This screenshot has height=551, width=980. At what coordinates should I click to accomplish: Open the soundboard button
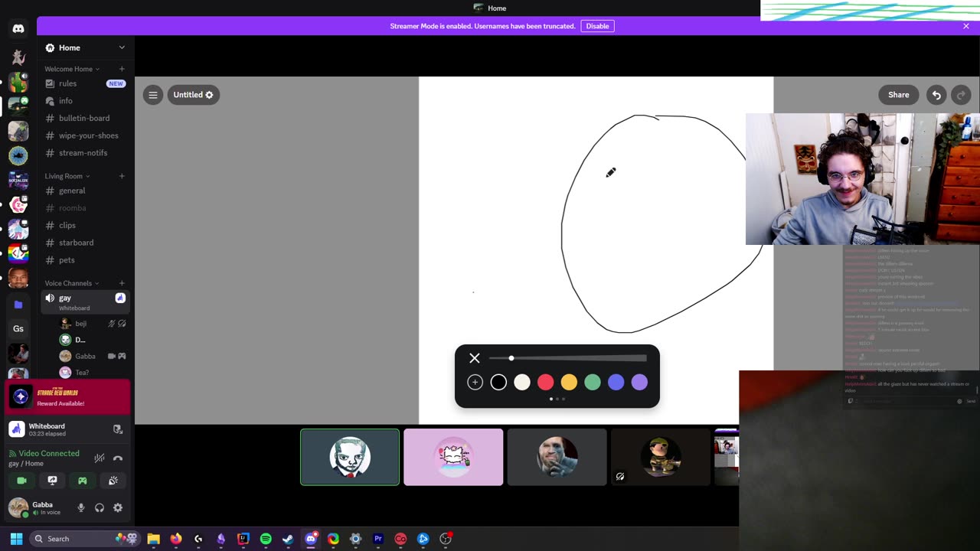[x=113, y=481]
